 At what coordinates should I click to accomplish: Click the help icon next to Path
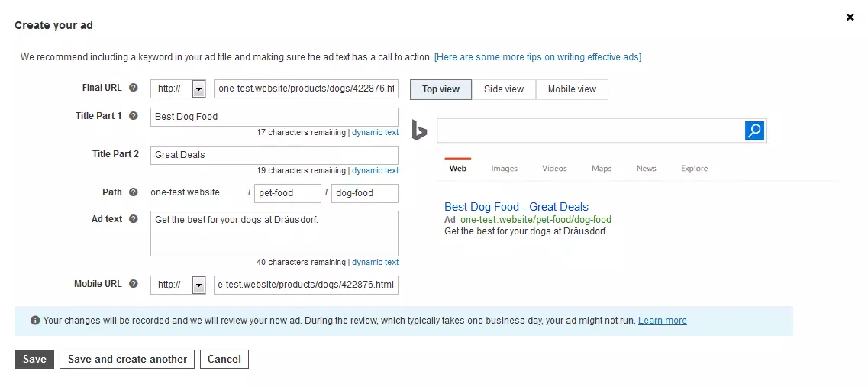coord(133,192)
